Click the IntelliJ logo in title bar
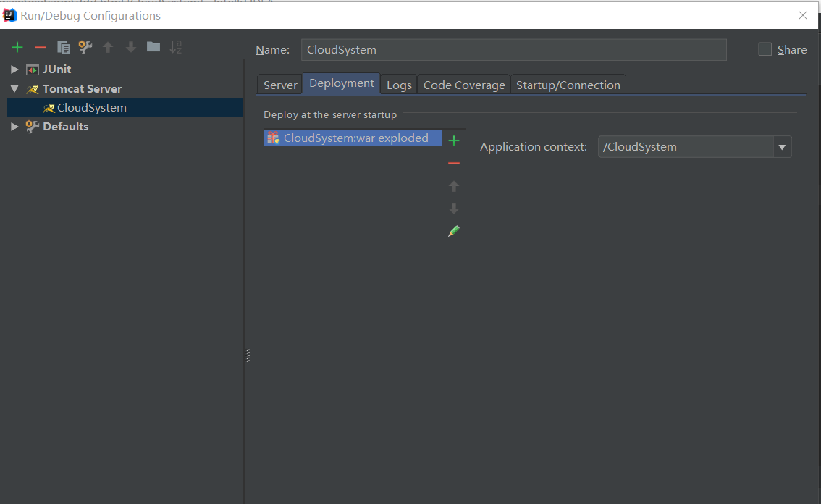 (x=9, y=15)
